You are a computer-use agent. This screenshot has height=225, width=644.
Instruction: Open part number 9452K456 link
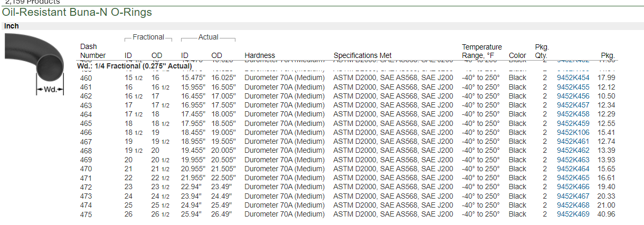[x=573, y=96]
